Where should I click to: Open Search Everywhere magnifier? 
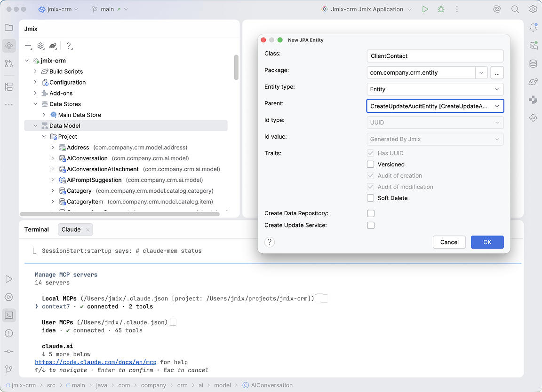click(x=515, y=9)
